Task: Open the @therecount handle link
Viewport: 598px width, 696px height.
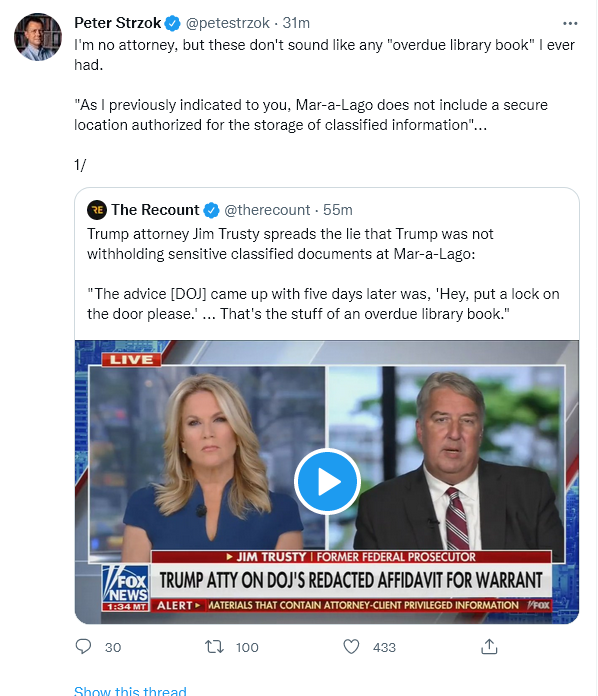Action: tap(267, 210)
